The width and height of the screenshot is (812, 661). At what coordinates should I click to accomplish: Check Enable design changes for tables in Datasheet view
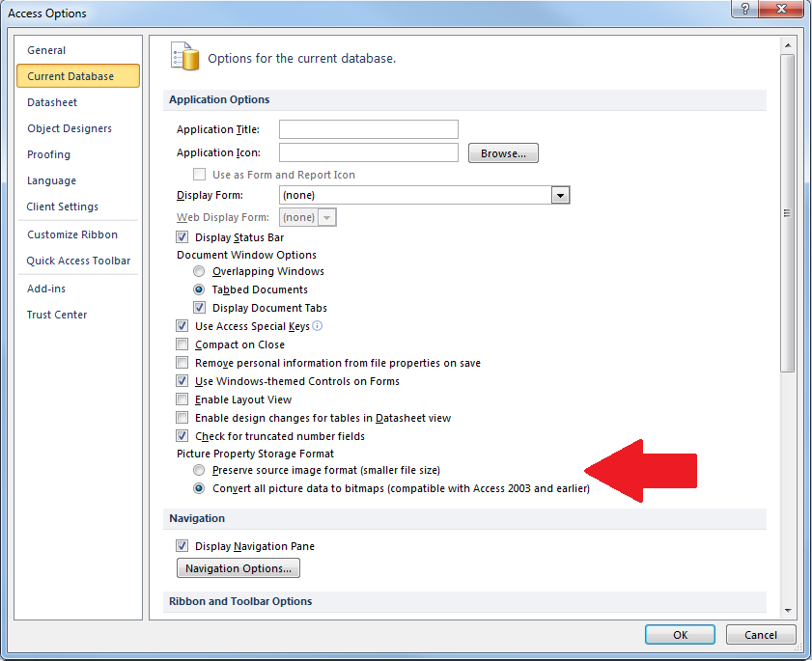(x=182, y=418)
